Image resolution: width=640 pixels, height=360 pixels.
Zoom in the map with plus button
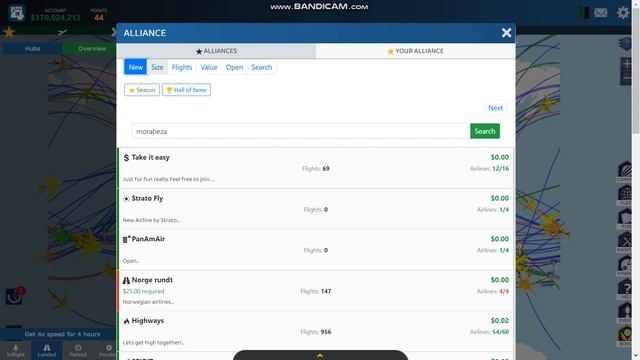[x=627, y=64]
